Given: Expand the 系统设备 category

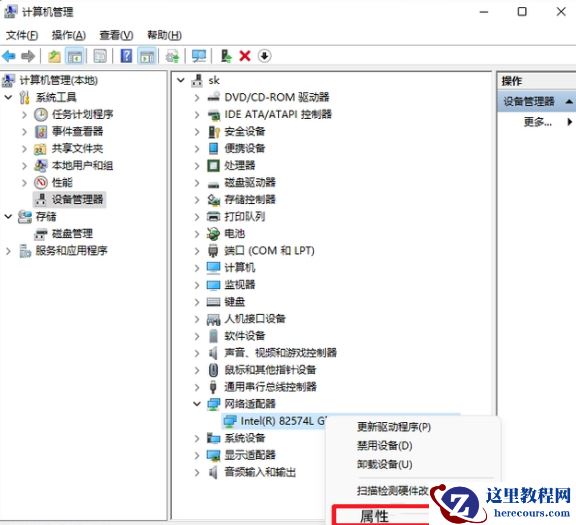Looking at the screenshot, I should tap(197, 438).
